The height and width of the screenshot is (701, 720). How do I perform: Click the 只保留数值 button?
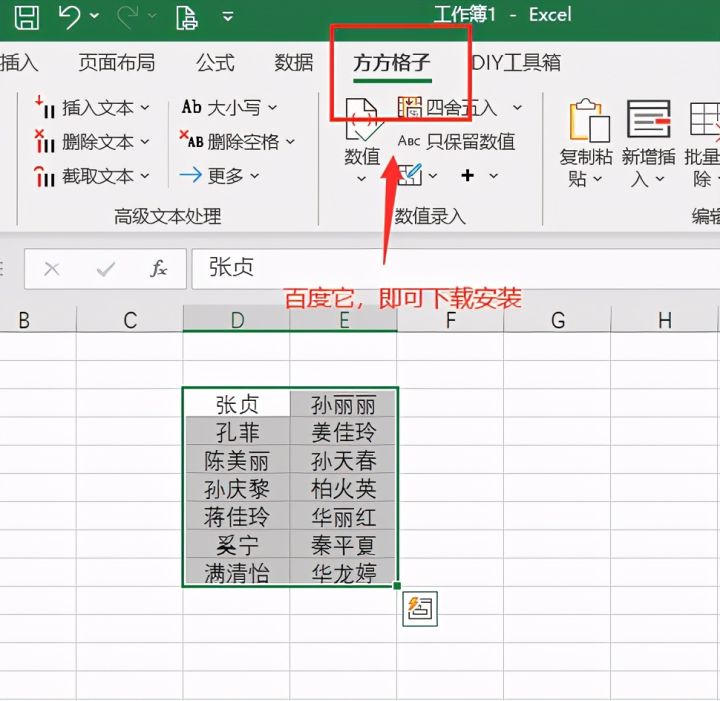coord(456,142)
